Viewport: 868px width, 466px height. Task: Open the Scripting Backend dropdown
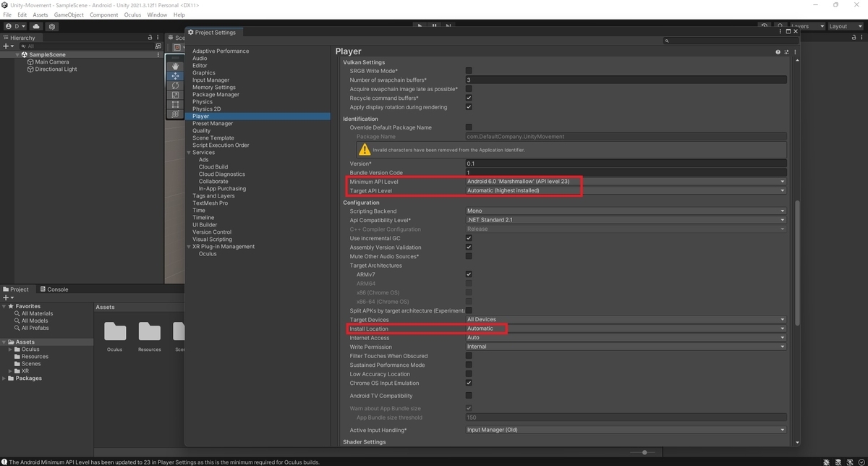click(x=626, y=211)
